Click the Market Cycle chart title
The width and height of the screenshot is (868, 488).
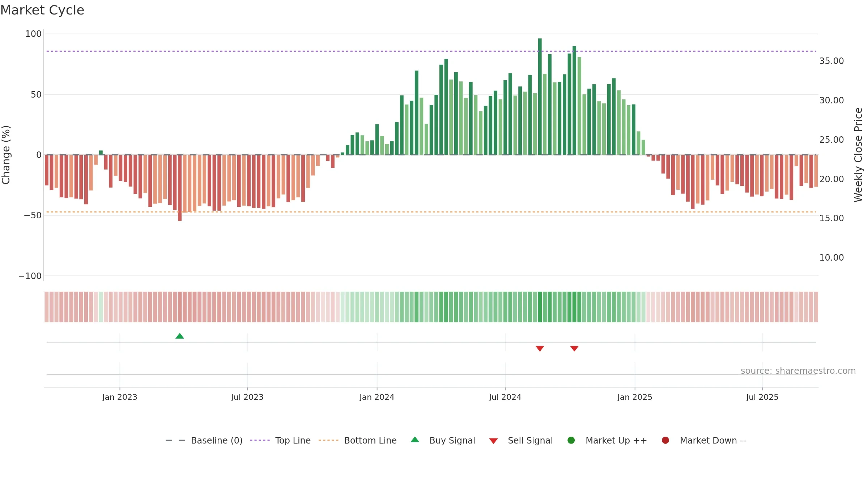tap(42, 10)
